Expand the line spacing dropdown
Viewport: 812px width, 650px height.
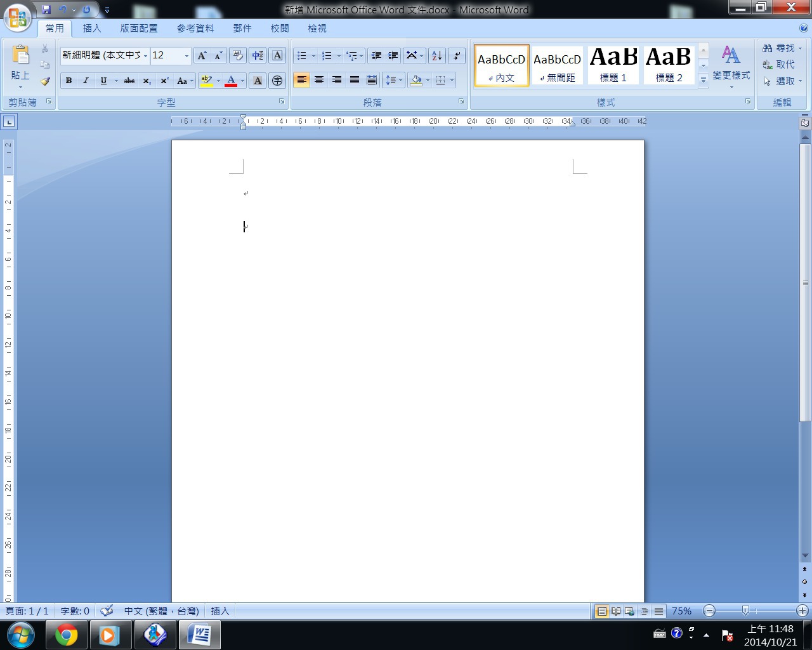401,81
